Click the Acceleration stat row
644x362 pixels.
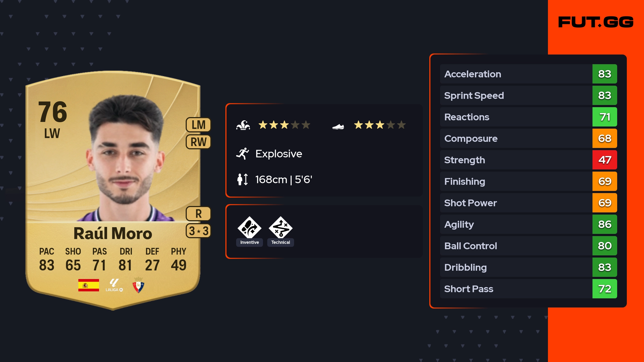(x=528, y=74)
